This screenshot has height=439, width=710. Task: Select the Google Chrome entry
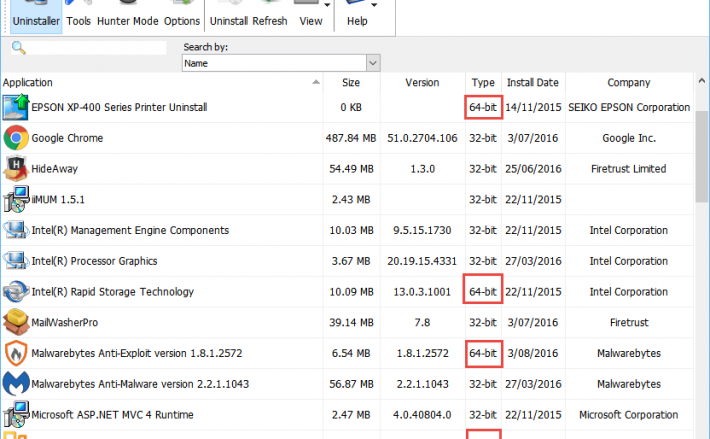pyautogui.click(x=67, y=138)
